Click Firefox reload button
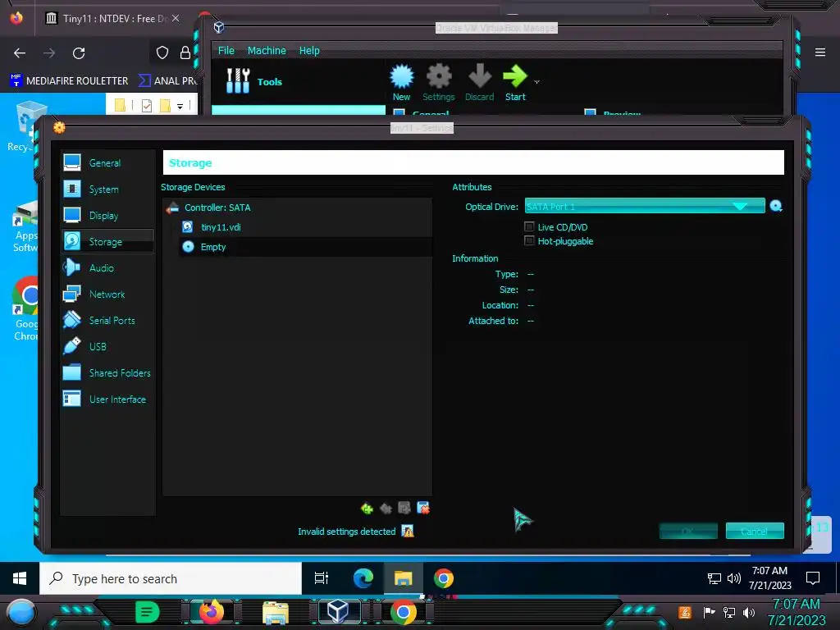This screenshot has height=630, width=840. tap(79, 53)
